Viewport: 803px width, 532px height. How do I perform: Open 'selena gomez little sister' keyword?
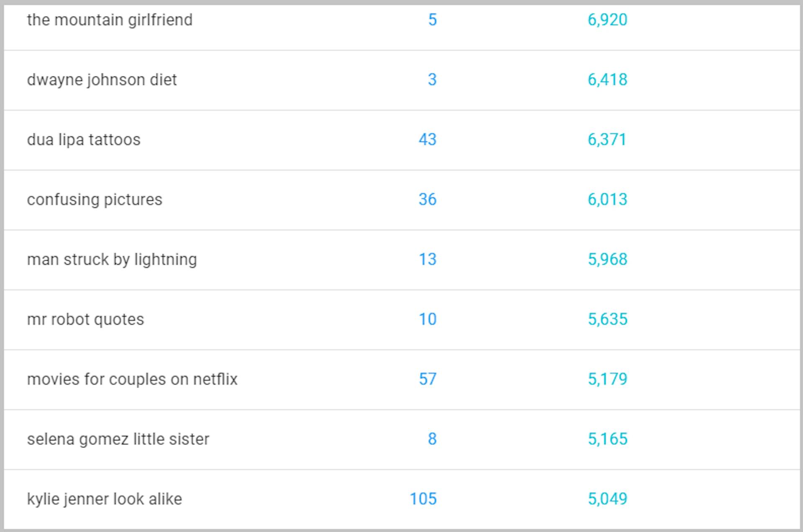pos(118,439)
